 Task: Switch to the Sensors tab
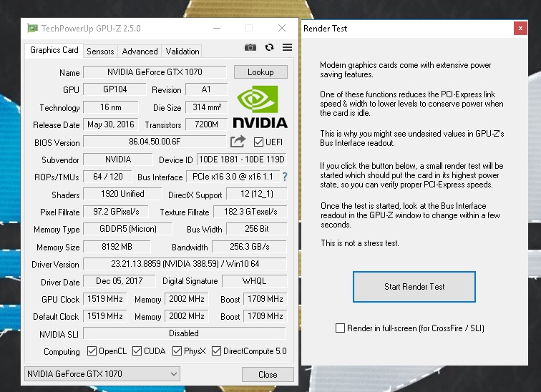click(x=100, y=52)
